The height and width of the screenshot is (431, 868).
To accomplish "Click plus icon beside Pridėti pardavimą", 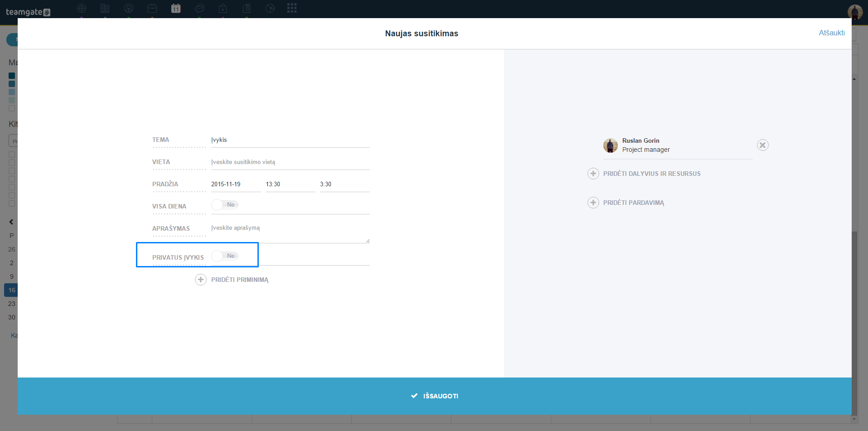I will (593, 203).
